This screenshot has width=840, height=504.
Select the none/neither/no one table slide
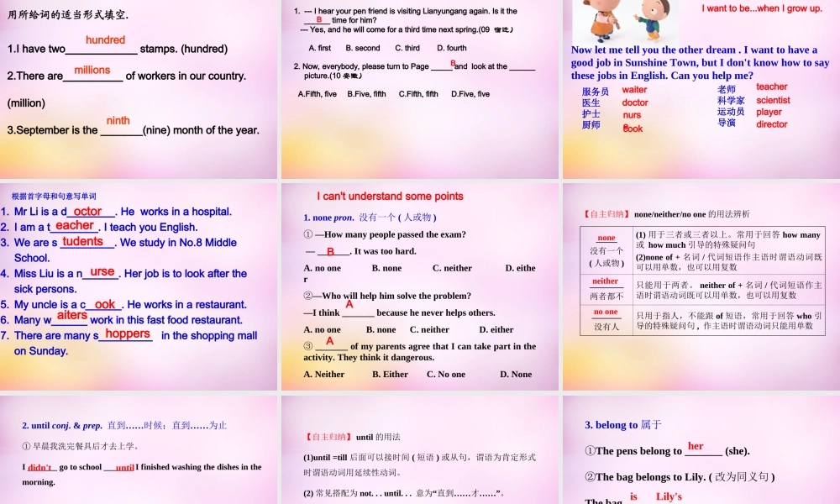[701, 286]
